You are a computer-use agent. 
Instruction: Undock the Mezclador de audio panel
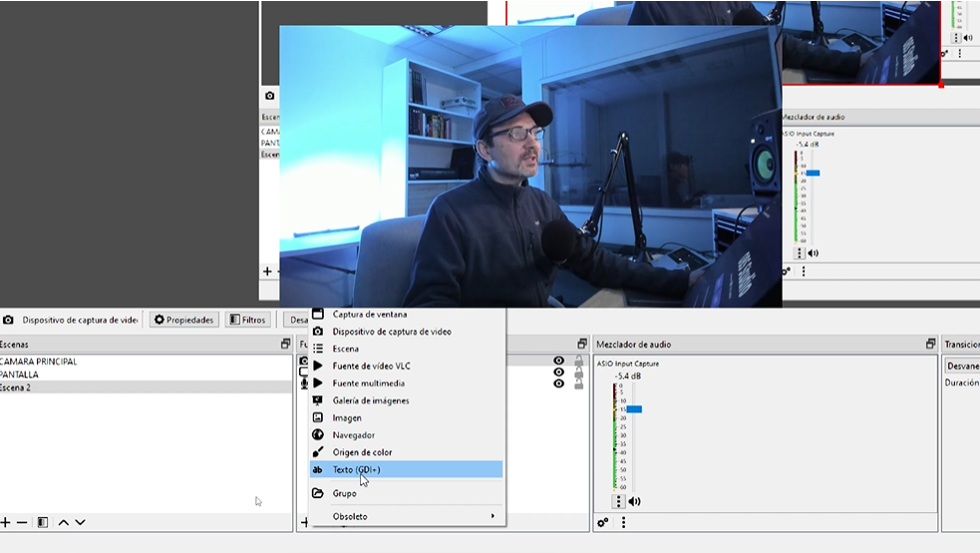click(930, 344)
